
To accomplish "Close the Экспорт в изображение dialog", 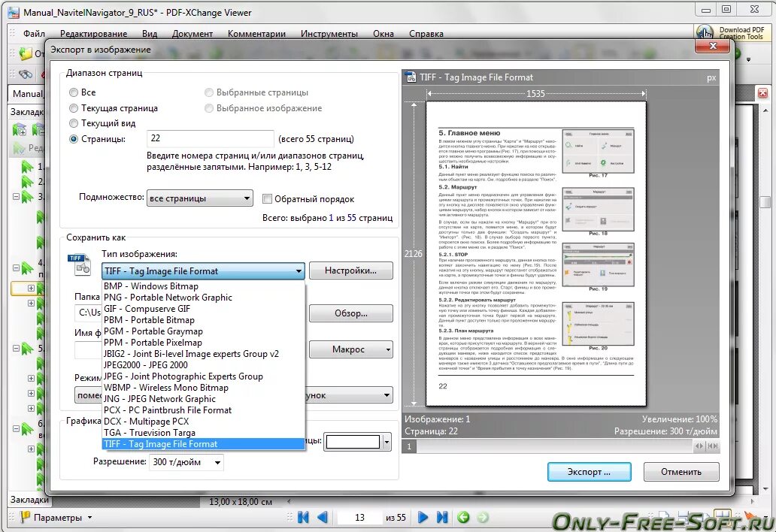I will (x=712, y=46).
